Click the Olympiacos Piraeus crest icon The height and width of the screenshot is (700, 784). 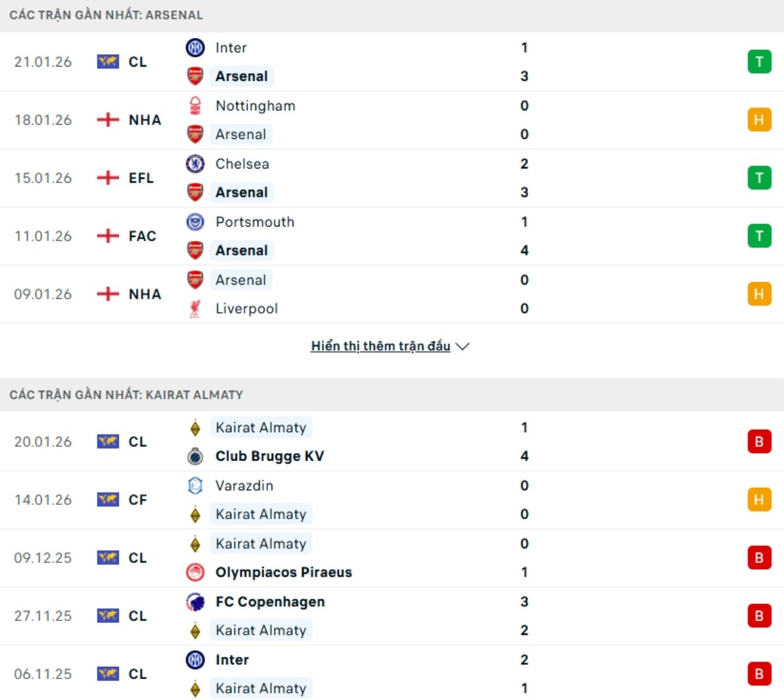tap(195, 573)
